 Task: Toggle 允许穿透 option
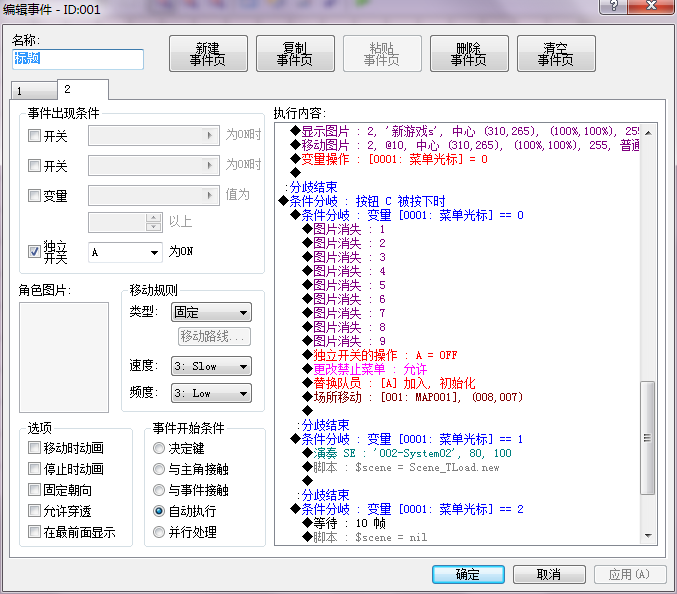point(34,511)
